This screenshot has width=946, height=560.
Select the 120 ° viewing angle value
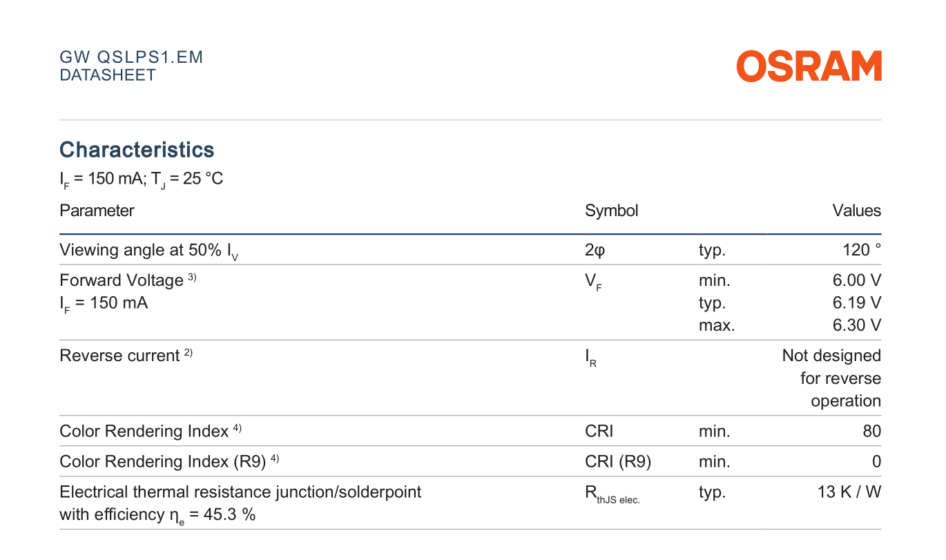point(861,249)
